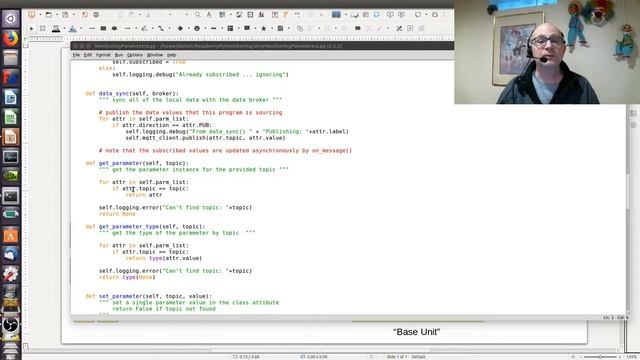Expand the New document dropdown arrow
Image resolution: width=640 pixels, height=360 pixels.
pyautogui.click(x=40, y=15)
